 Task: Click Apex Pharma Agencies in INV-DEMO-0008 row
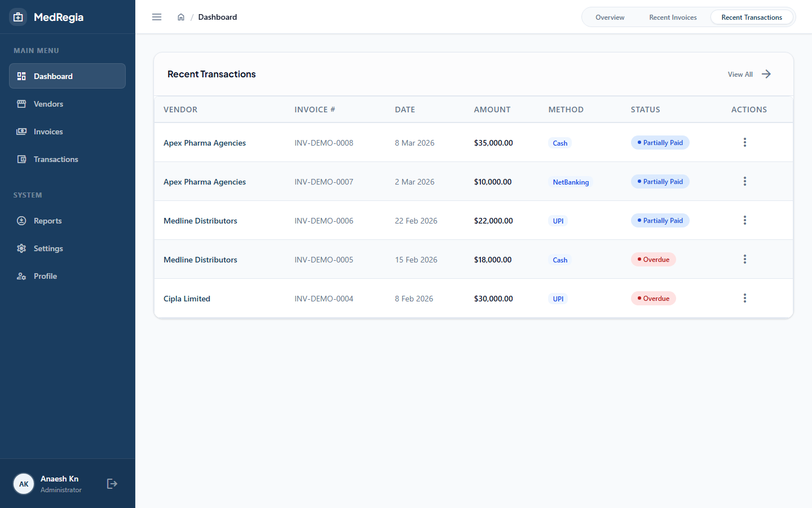click(205, 143)
